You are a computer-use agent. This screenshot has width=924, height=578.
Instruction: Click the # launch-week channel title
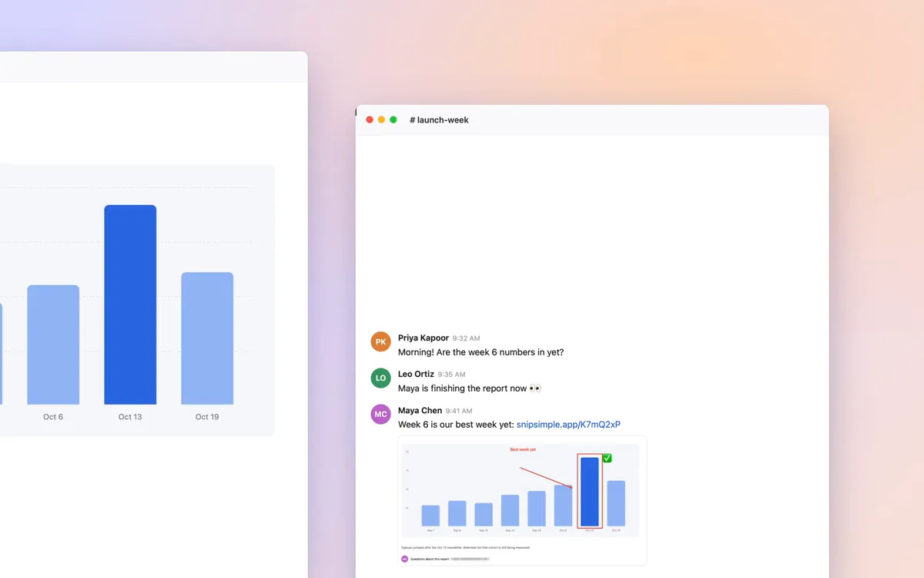point(439,120)
